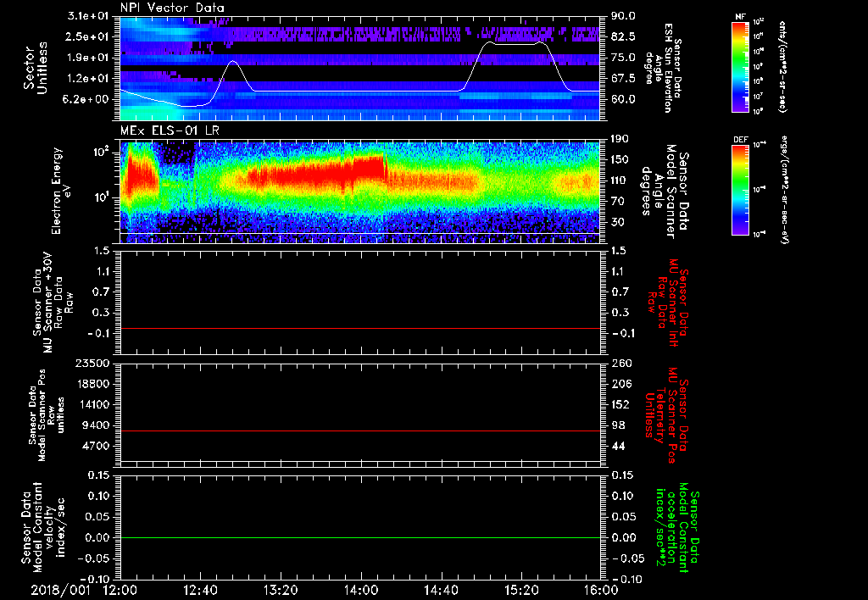Click the red line in MU Scanner +30V panel
868x600 pixels.
[360, 328]
